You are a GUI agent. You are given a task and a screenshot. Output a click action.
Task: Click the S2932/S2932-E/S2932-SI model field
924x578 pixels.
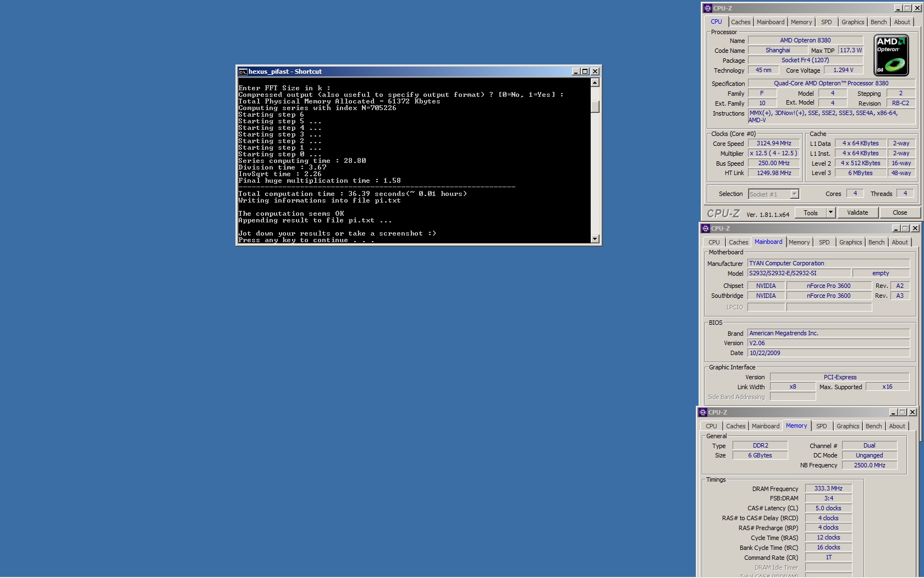[799, 273]
